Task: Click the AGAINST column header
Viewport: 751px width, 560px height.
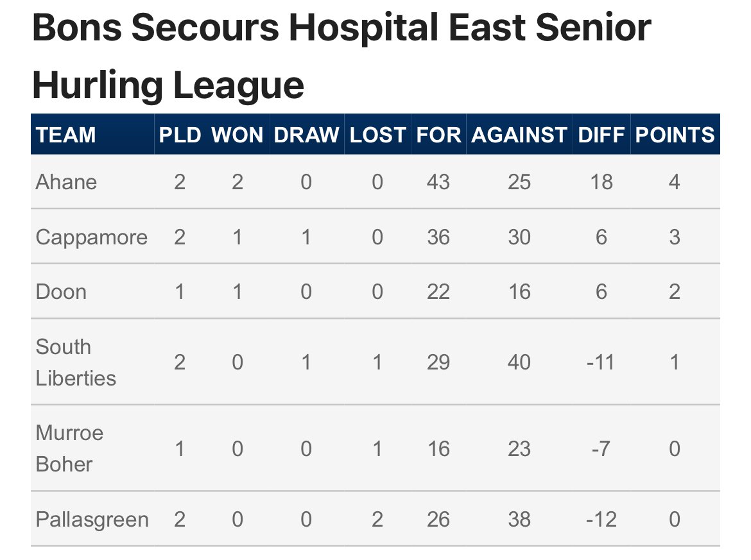Action: (x=519, y=135)
